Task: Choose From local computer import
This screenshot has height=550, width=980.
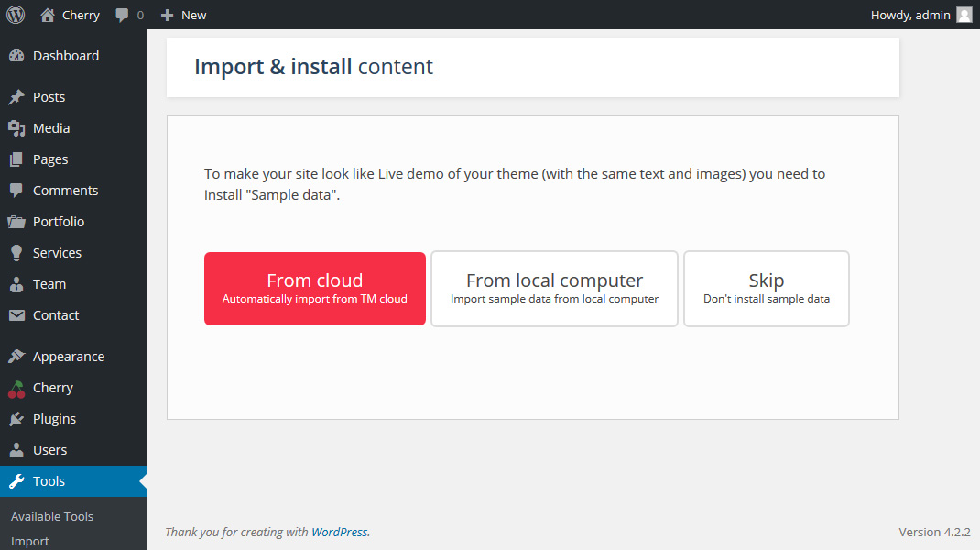Action: click(554, 289)
